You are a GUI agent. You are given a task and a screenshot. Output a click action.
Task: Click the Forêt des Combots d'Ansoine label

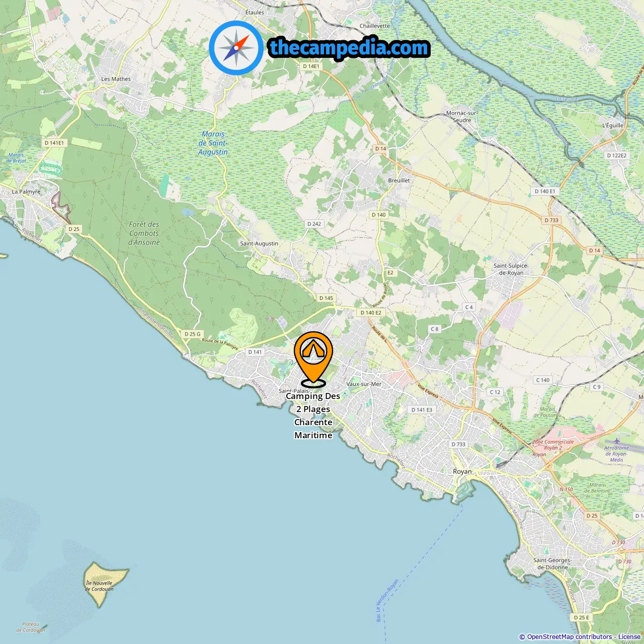point(144,233)
